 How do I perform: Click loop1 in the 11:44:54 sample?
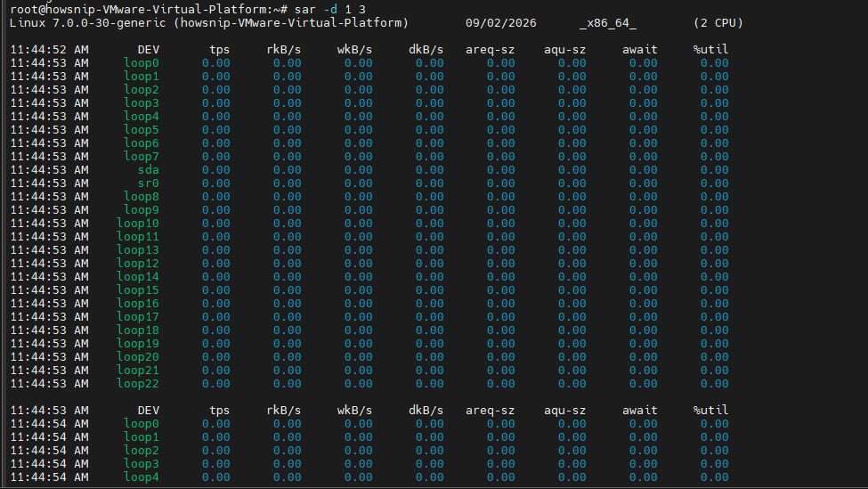coord(142,437)
